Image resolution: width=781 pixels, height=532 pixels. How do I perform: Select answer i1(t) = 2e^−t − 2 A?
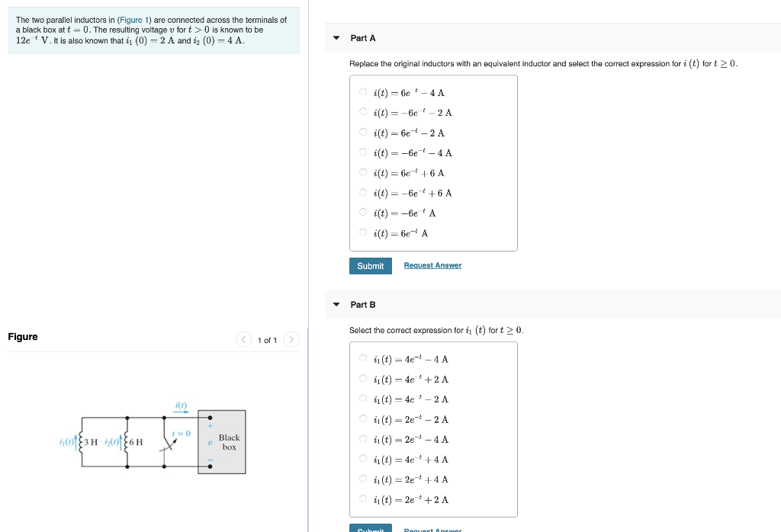[363, 418]
